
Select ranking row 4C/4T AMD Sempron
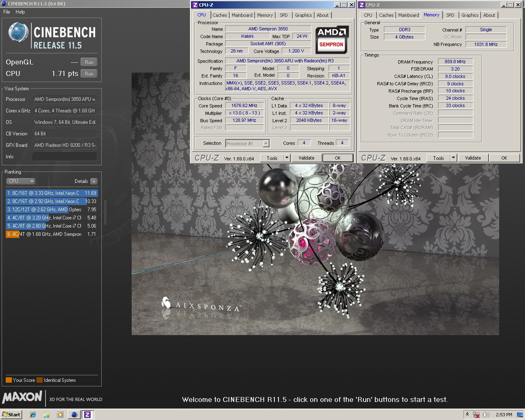click(52, 234)
